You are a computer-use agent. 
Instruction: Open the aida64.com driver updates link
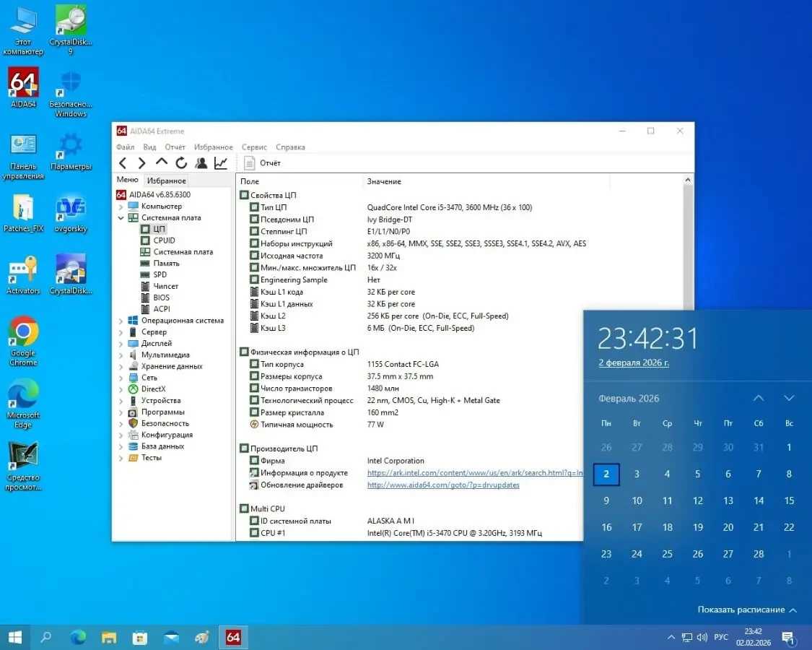point(443,485)
